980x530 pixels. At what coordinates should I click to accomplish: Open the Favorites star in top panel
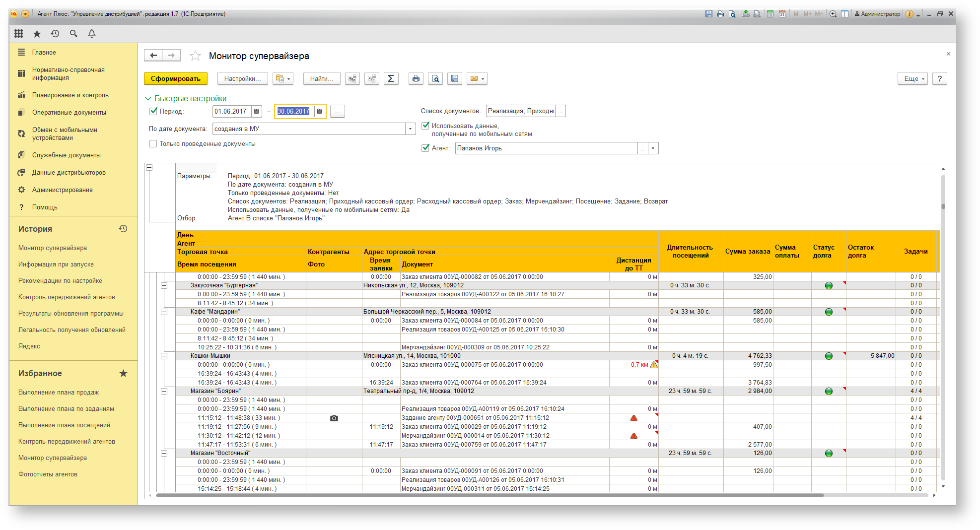pos(37,34)
